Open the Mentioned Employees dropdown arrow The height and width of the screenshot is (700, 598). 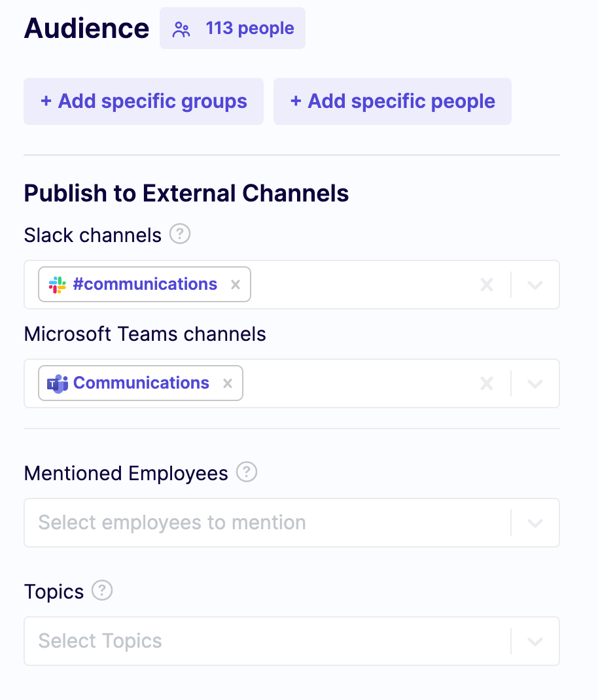(x=535, y=523)
